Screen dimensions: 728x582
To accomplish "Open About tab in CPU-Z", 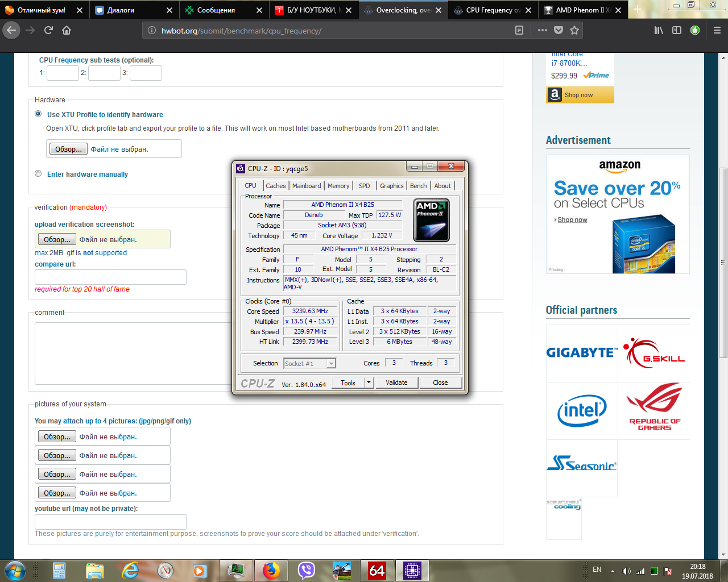I will (x=442, y=186).
